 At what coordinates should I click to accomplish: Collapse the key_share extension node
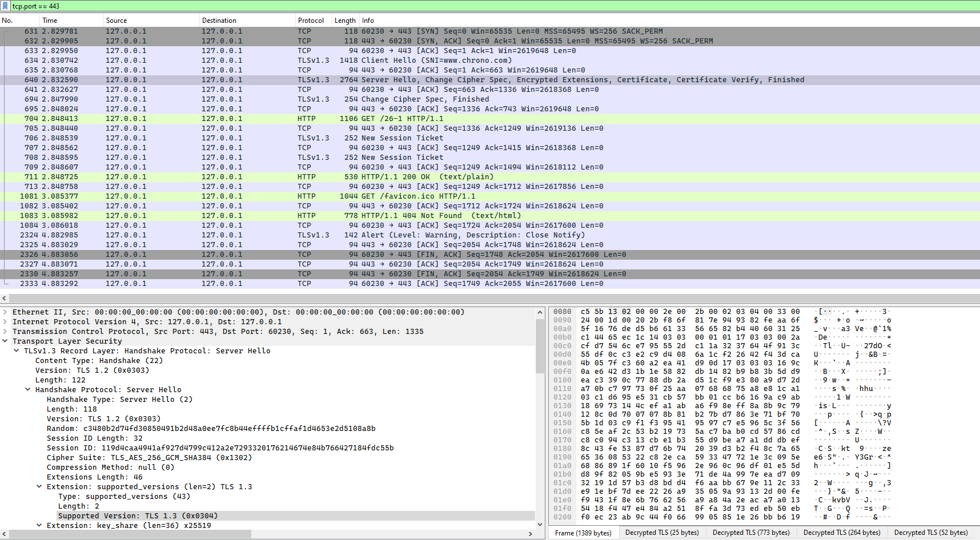point(39,525)
